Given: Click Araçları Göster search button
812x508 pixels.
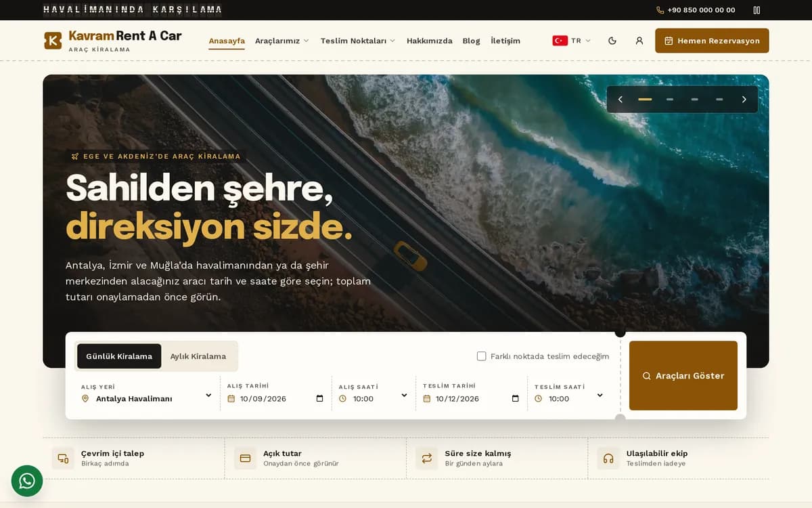Looking at the screenshot, I should [x=683, y=376].
